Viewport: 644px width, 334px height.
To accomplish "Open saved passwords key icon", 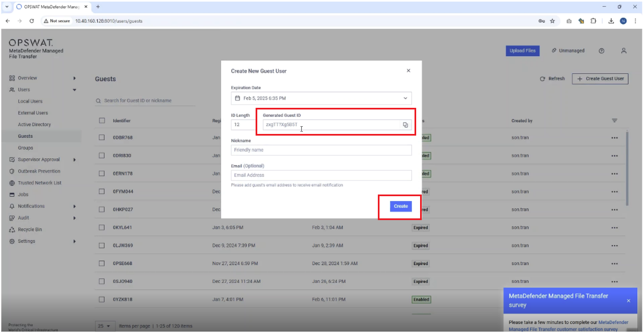I will [x=541, y=21].
